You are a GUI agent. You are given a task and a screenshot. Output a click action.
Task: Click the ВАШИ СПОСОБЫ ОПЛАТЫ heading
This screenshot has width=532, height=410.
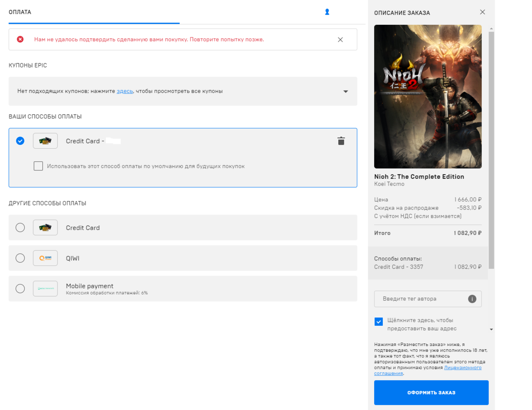(x=45, y=117)
